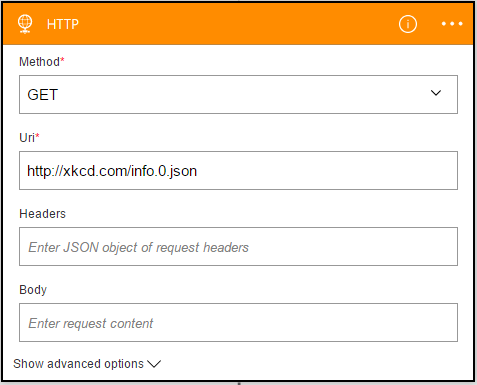Click the GET value text
Image resolution: width=477 pixels, height=385 pixels.
tap(43, 95)
